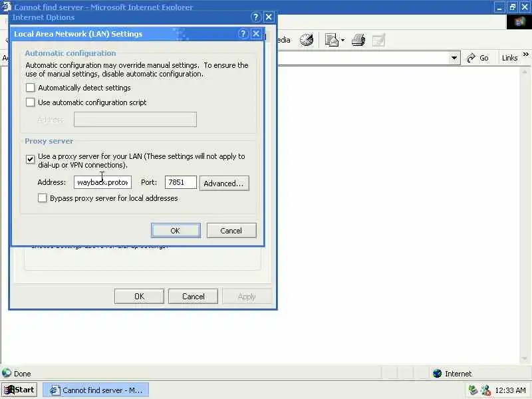Close the LAN Settings dialog with X
The height and width of the screenshot is (399, 532).
(256, 34)
